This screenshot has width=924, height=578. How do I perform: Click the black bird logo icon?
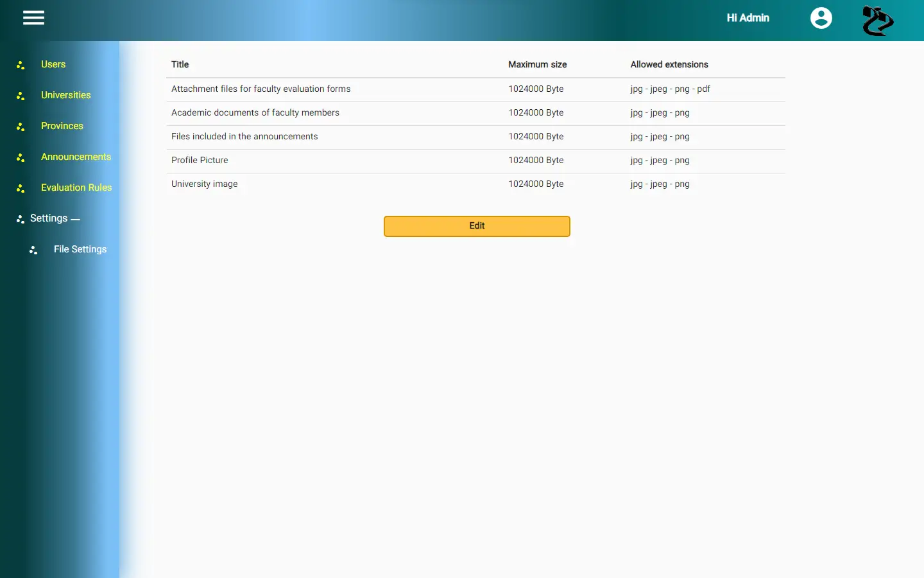click(877, 21)
